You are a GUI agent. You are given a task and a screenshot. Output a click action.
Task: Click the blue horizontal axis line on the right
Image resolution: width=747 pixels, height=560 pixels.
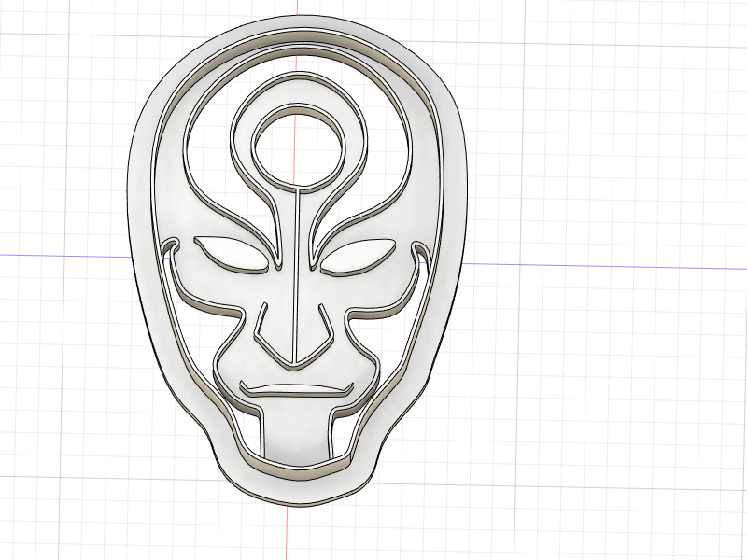(x=605, y=266)
